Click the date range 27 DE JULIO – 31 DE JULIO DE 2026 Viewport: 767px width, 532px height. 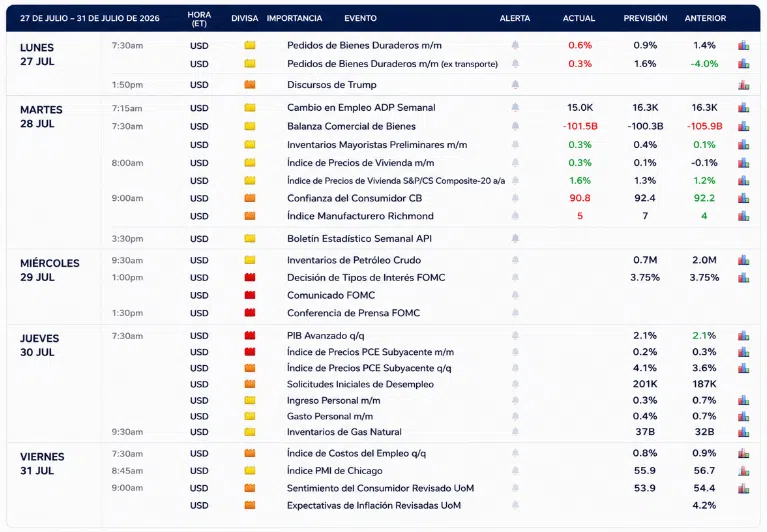[x=90, y=18]
